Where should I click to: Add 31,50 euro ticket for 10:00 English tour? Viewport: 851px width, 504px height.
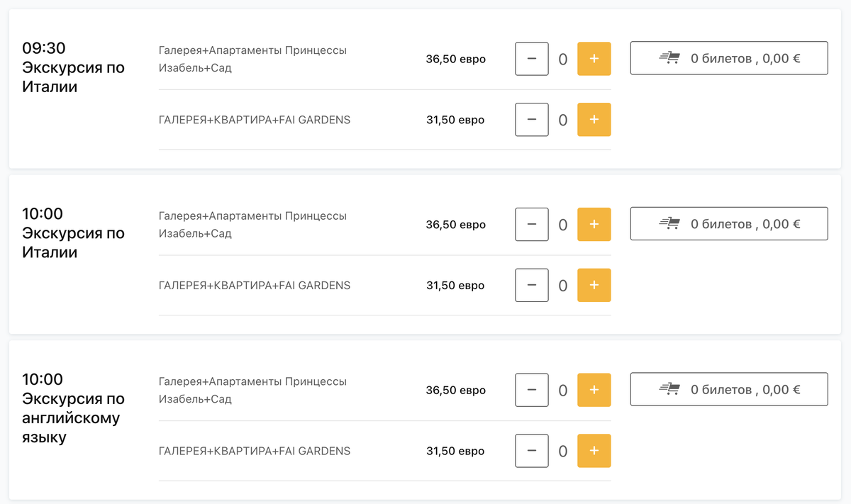pos(594,451)
